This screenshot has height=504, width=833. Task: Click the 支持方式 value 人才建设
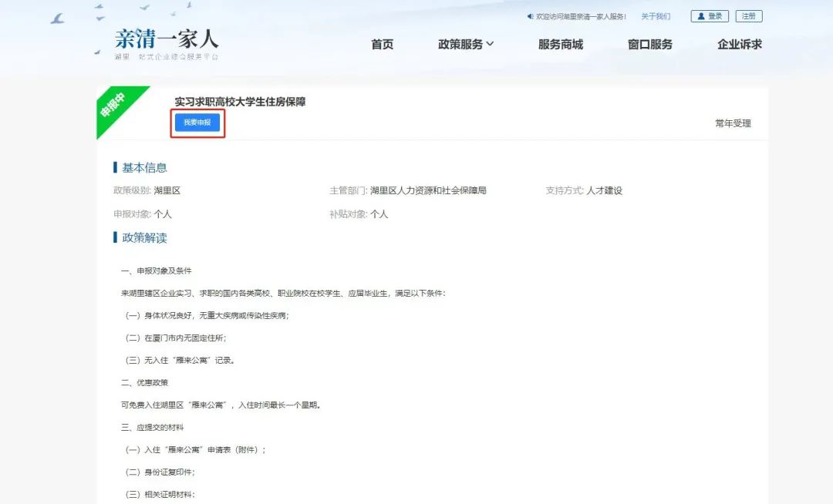pyautogui.click(x=604, y=190)
